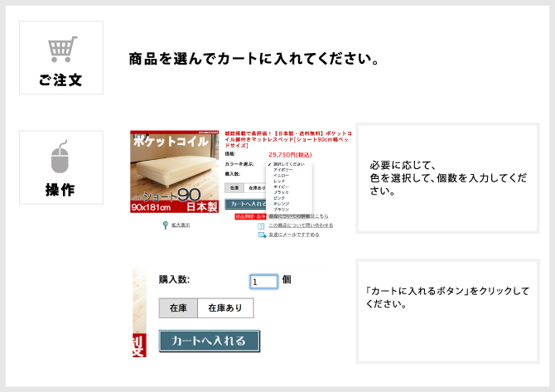555x392 pixels.
Task: Click the カラーを選ぶ: label
Action: click(x=239, y=164)
